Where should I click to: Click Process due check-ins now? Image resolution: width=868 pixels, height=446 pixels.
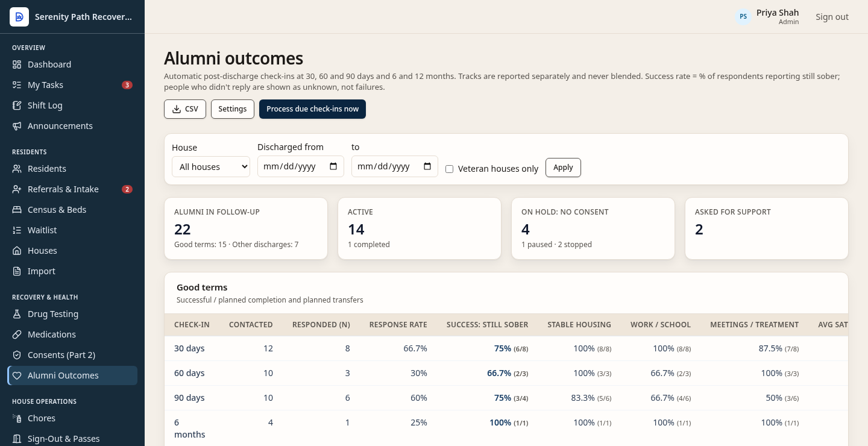pyautogui.click(x=312, y=109)
